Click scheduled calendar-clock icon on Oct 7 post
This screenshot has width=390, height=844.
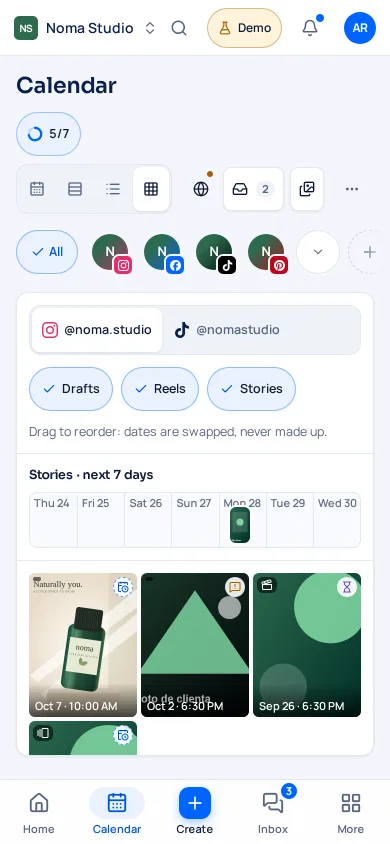pos(123,587)
